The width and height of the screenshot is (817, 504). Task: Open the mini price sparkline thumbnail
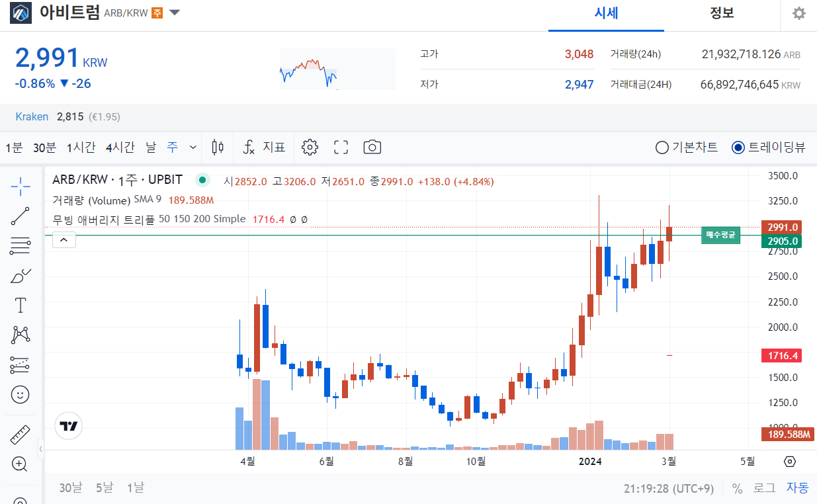pyautogui.click(x=337, y=69)
